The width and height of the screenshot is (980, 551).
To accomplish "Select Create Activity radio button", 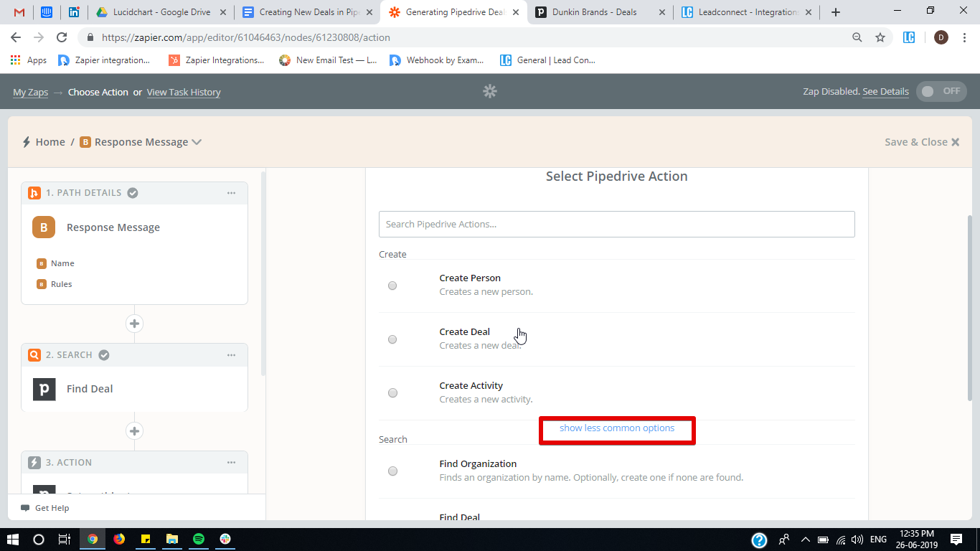I will coord(392,393).
